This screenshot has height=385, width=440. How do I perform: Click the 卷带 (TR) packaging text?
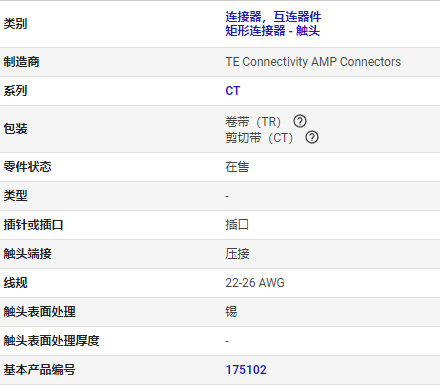pyautogui.click(x=253, y=122)
